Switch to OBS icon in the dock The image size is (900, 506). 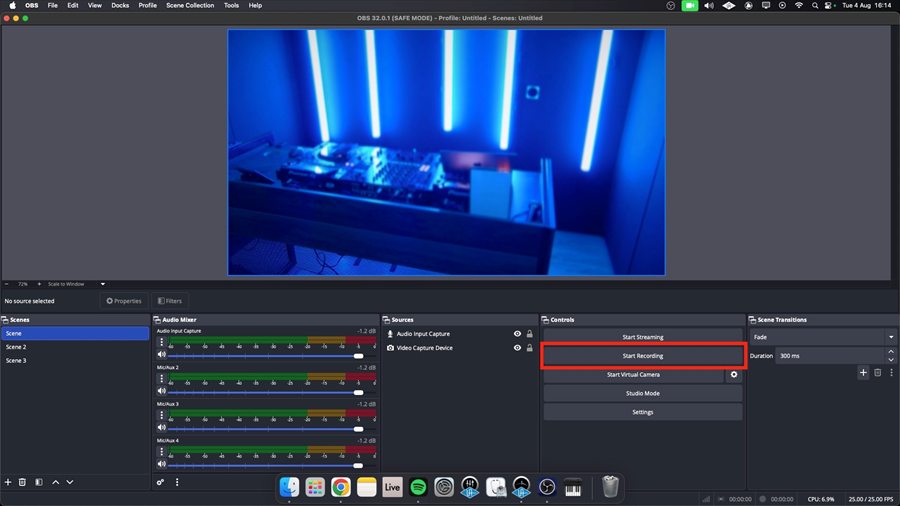pos(547,487)
